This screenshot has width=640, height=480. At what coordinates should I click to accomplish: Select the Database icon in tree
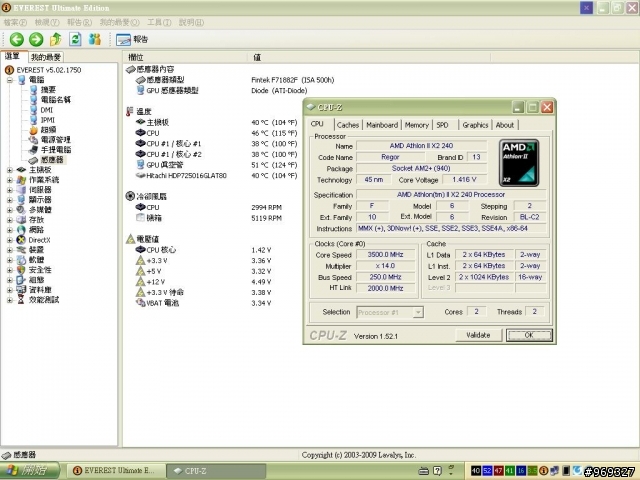[x=21, y=290]
